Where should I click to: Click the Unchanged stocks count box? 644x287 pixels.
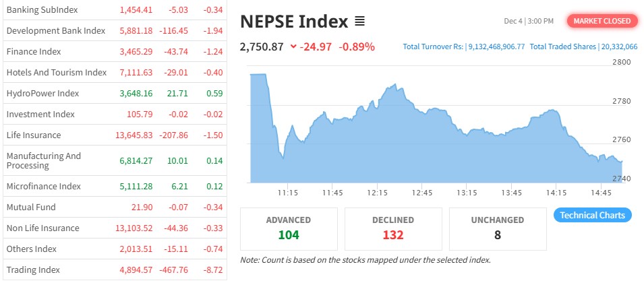[497, 228]
